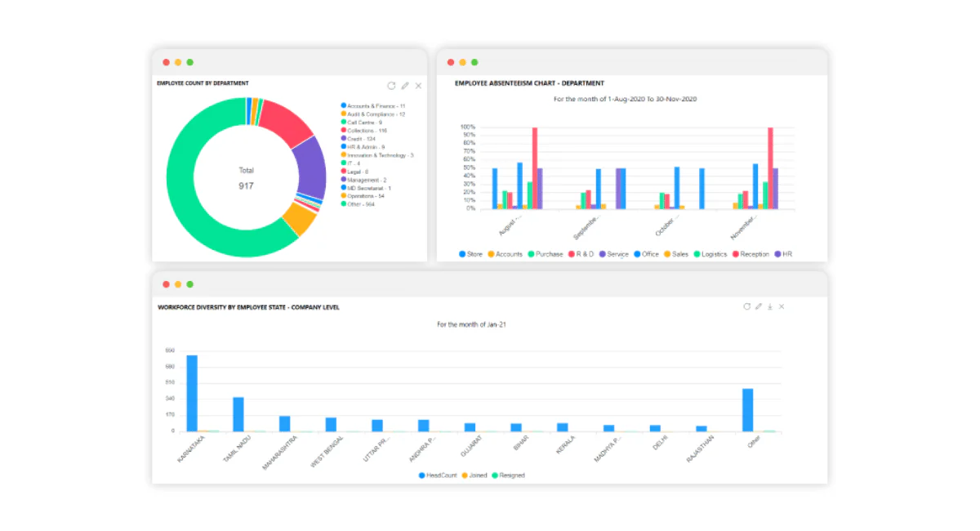The height and width of the screenshot is (531, 980).
Task: Toggle Other legend entry in donut chart
Action: [x=358, y=204]
